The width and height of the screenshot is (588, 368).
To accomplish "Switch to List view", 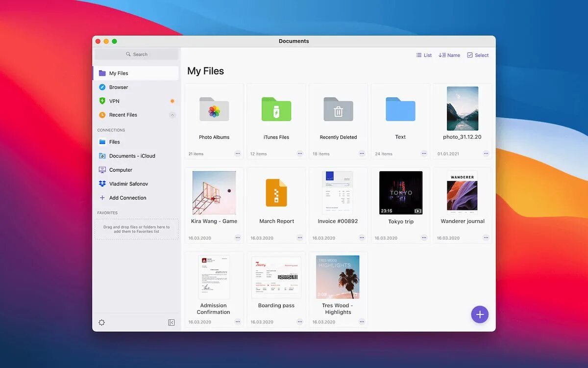I will click(424, 55).
